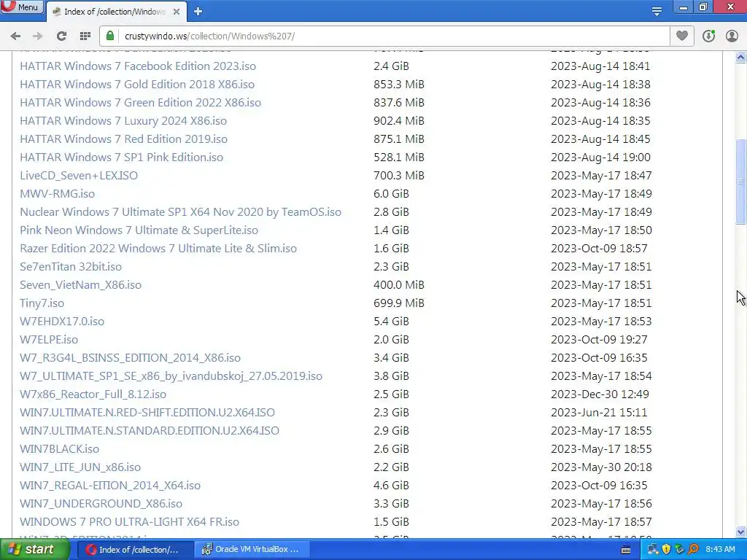Click the 6.0 GiB size of MWV-RMG.iso

(x=391, y=194)
